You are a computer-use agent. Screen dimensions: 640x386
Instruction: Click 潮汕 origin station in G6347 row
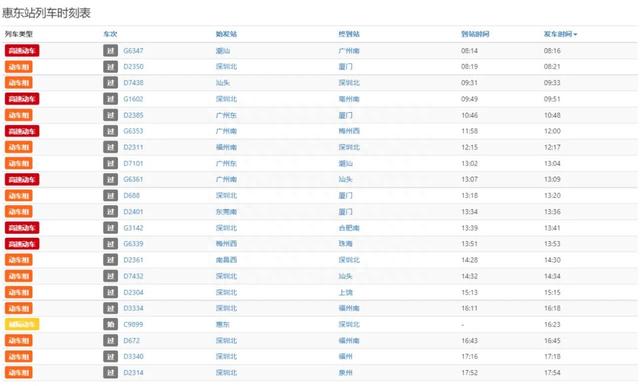(223, 51)
